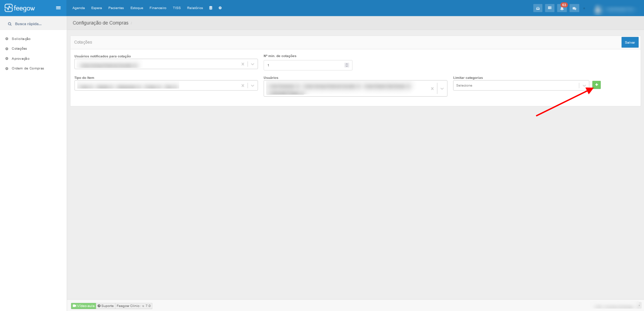
Task: Click the database icon in navbar
Action: tap(211, 8)
